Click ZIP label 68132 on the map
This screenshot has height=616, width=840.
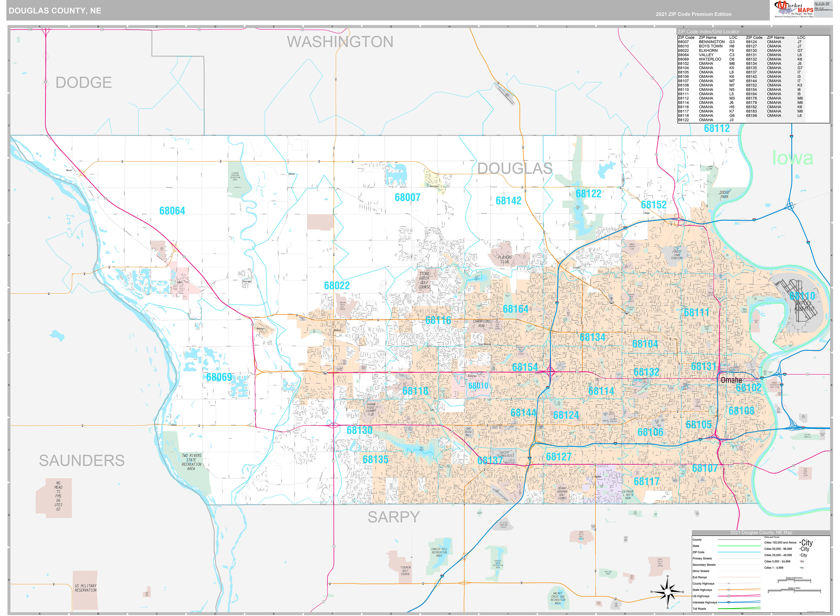pos(646,372)
